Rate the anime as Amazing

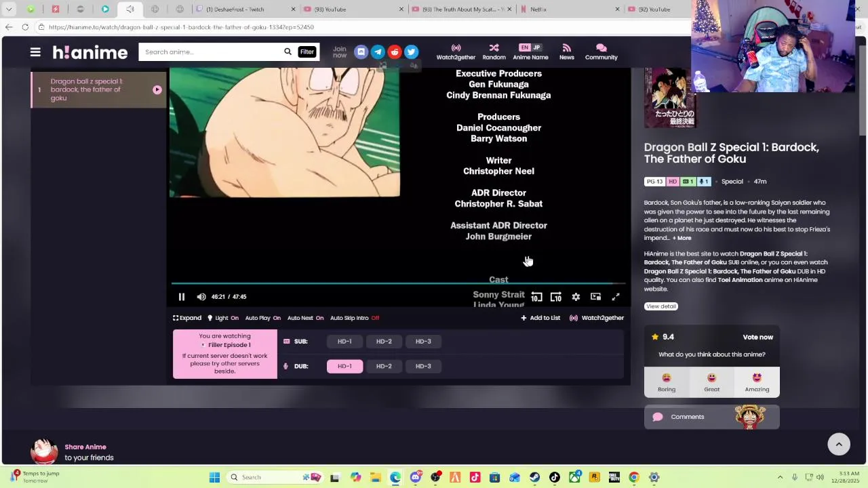(x=757, y=382)
